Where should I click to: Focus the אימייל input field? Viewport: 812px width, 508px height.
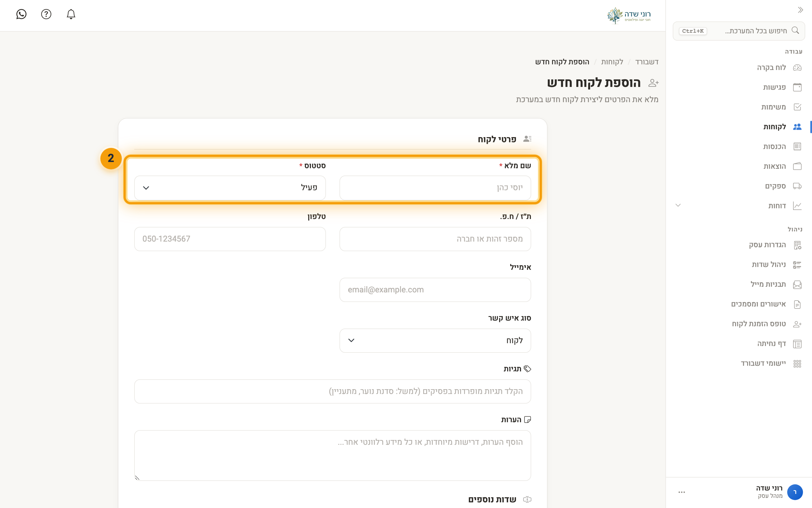click(435, 290)
